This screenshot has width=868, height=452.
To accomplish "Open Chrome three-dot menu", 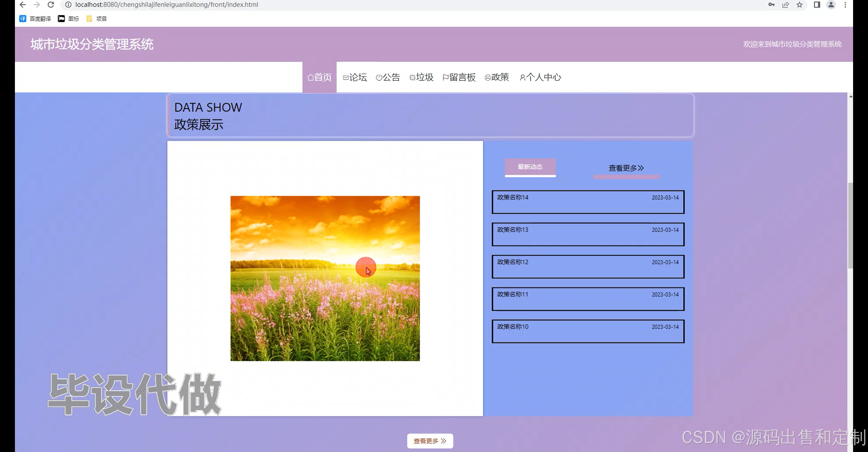I will pos(845,5).
